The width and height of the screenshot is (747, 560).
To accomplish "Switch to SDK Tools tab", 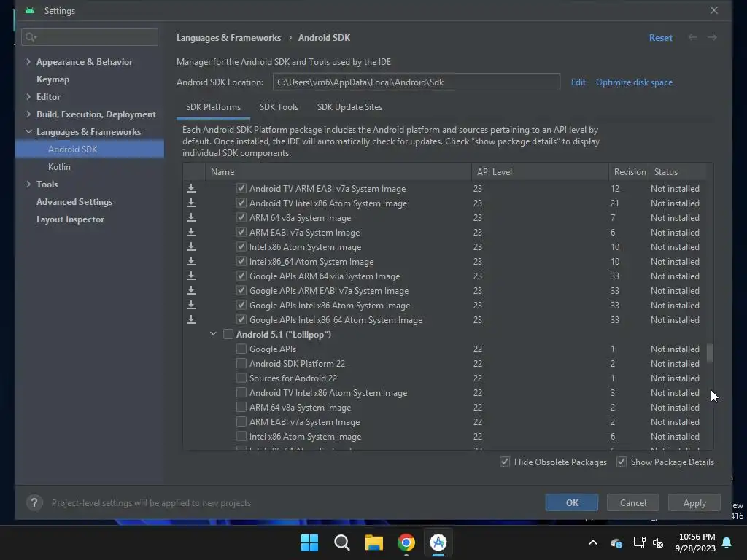I will tap(279, 107).
